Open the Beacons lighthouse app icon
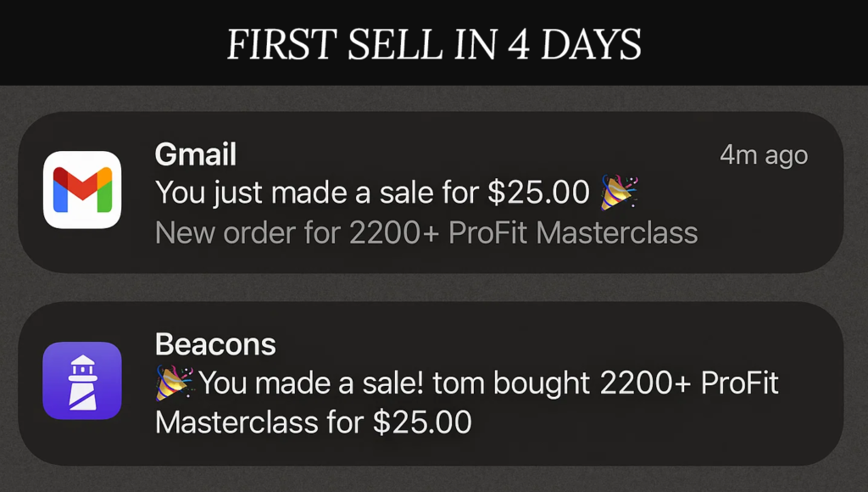The image size is (868, 492). click(82, 381)
